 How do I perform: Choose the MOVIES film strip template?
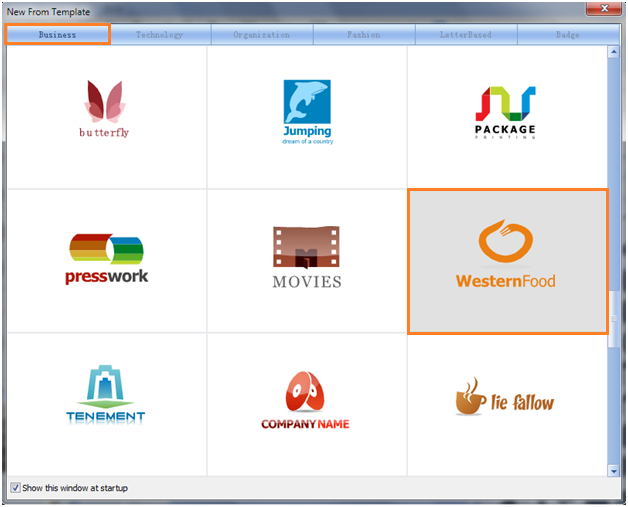tap(307, 261)
